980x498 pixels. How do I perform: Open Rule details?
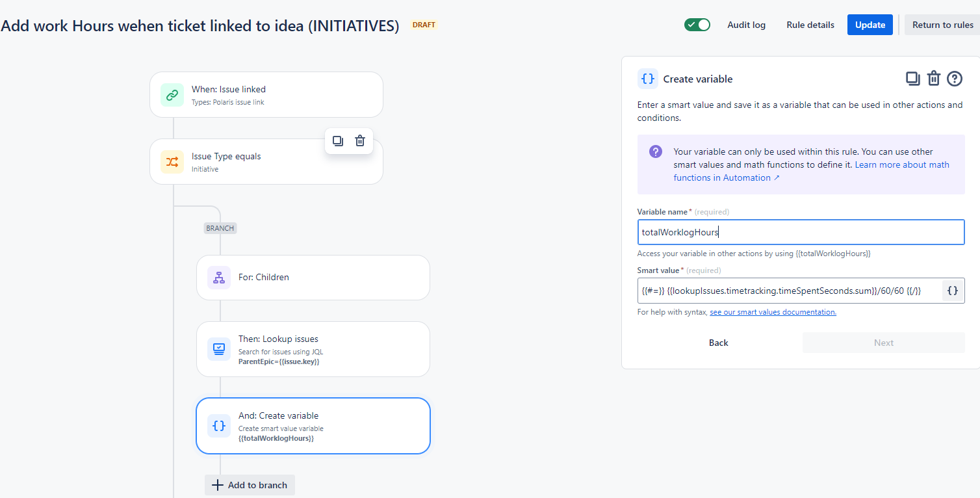point(810,25)
